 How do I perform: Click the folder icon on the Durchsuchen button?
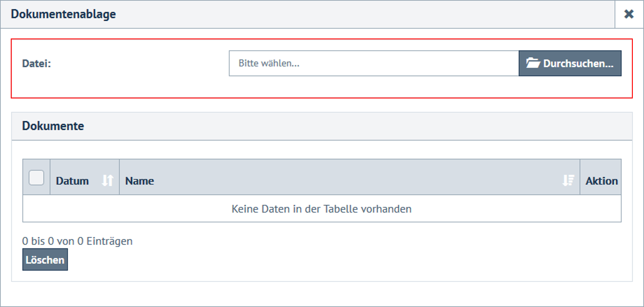click(x=533, y=63)
